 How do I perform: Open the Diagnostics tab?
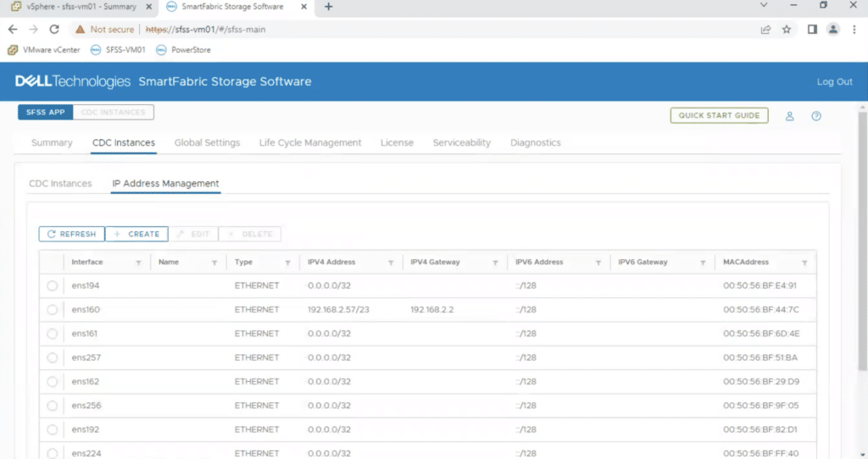(536, 142)
